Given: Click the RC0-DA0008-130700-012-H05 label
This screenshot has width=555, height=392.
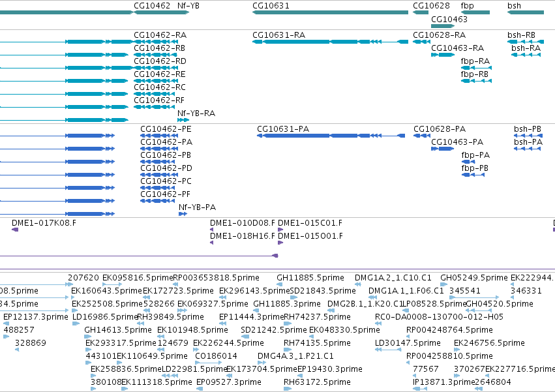Looking at the screenshot, I should pos(440,317).
